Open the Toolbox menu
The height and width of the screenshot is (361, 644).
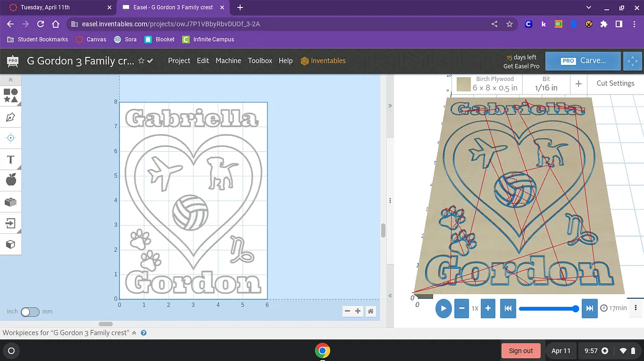pos(260,61)
